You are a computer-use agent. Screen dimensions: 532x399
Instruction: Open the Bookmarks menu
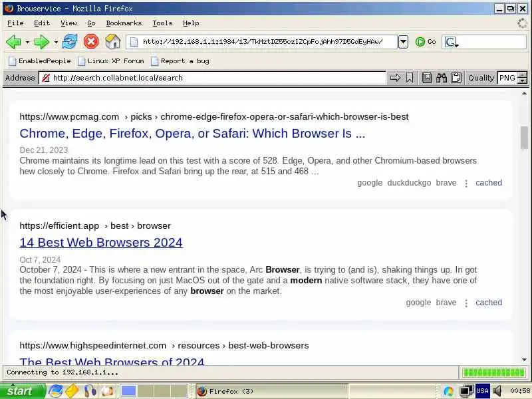tap(124, 23)
